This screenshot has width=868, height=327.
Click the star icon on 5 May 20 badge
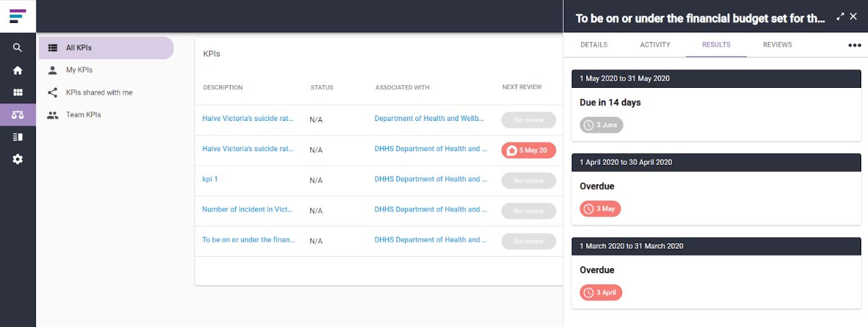pyautogui.click(x=512, y=150)
